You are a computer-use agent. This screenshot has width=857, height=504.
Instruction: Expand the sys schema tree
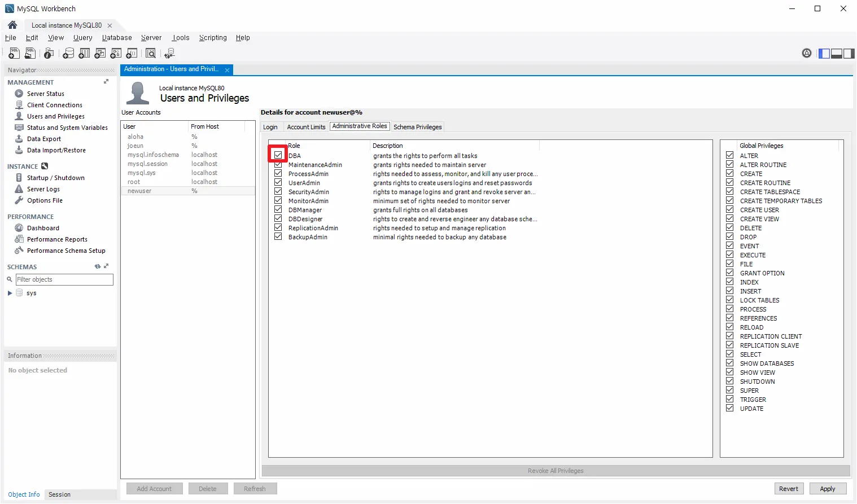click(10, 293)
